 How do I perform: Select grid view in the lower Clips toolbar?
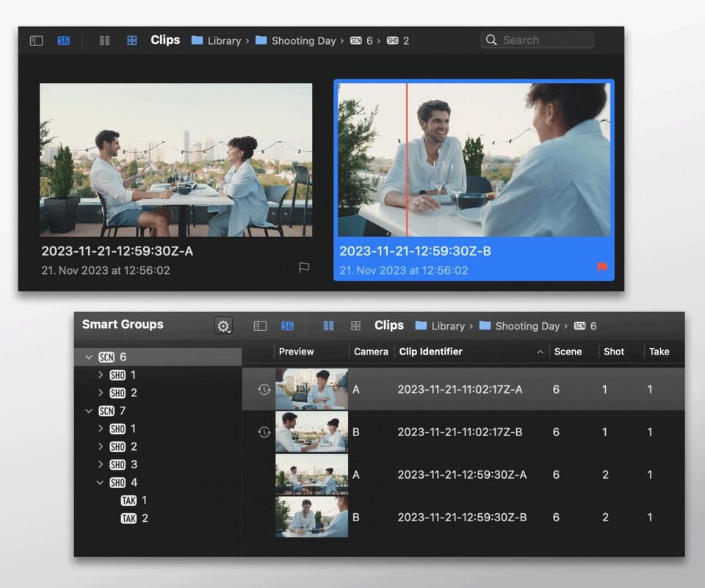355,326
